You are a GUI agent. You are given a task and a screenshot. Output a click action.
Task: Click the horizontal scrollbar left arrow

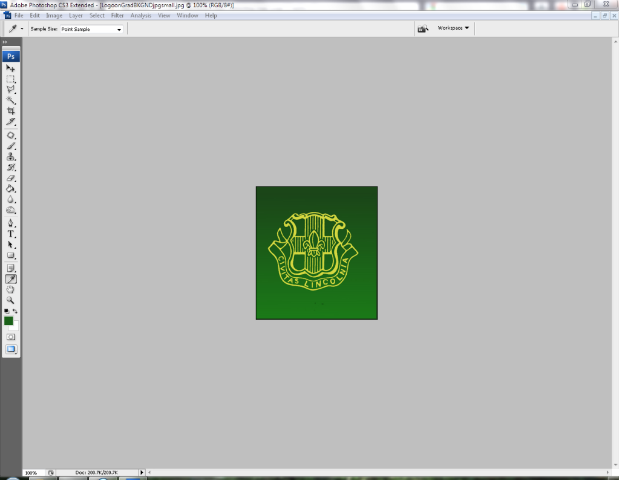click(x=149, y=472)
